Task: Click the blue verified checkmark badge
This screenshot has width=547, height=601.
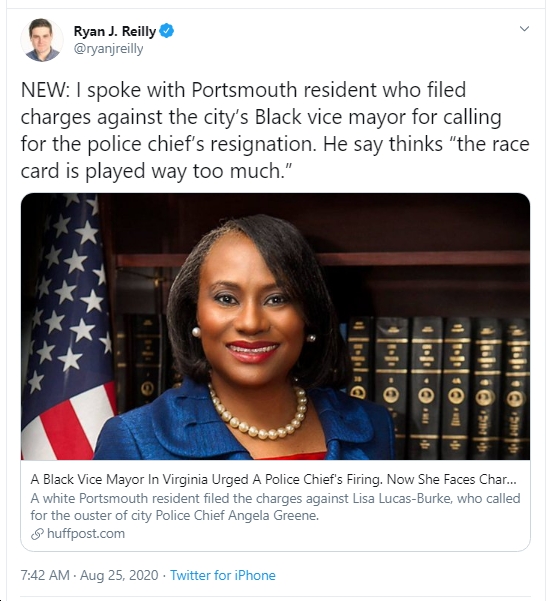Action: pos(167,31)
